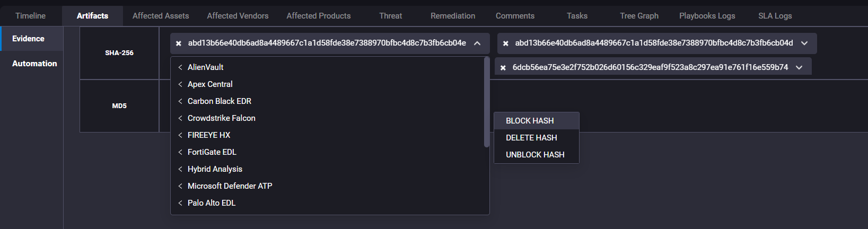Open the FortiGate EDL submenu arrow
Viewport: 868px width, 229px height.
180,152
